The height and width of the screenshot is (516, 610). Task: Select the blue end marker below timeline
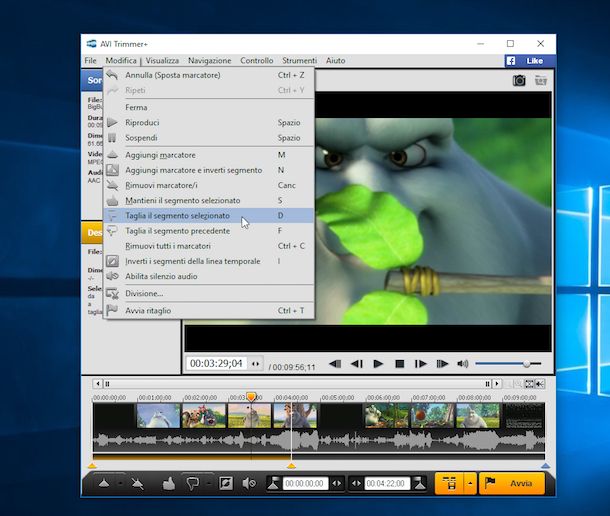[545, 465]
